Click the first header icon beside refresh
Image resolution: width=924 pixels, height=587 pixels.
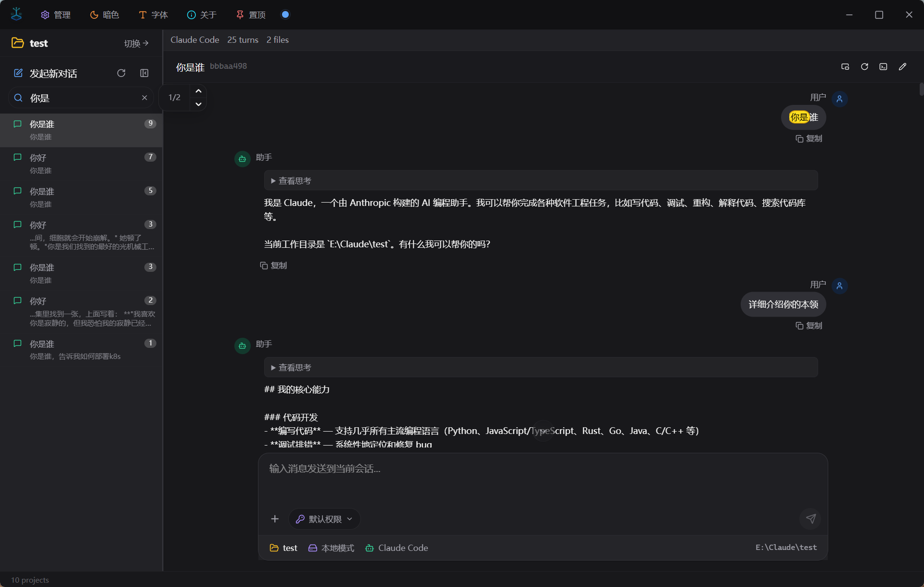[845, 67]
